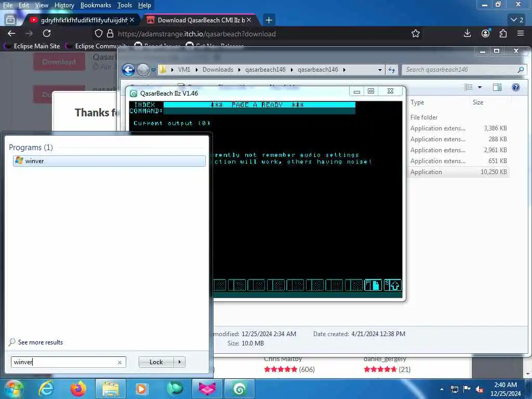Open Windows Explorer taskbar icon

111,389
